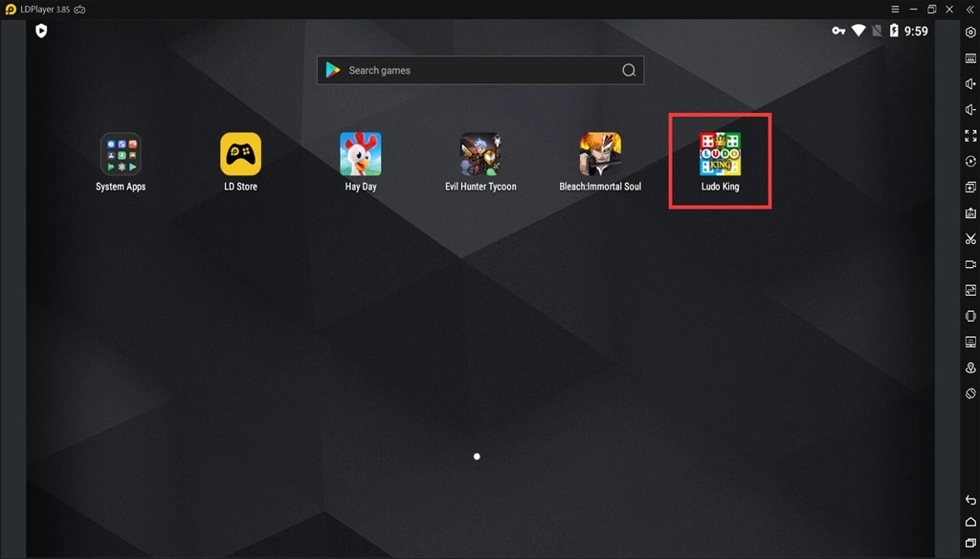Click the gamepad icon beside LDPlayer title

80,10
